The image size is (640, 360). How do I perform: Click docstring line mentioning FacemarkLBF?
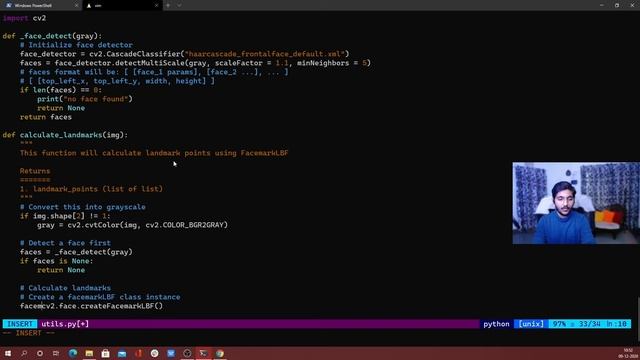click(154, 153)
